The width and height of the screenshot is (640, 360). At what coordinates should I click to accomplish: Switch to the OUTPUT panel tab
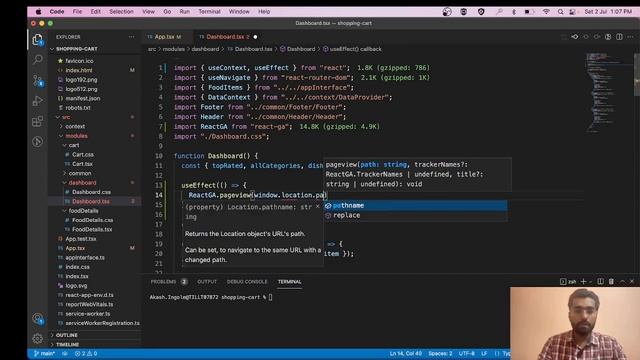pyautogui.click(x=207, y=282)
